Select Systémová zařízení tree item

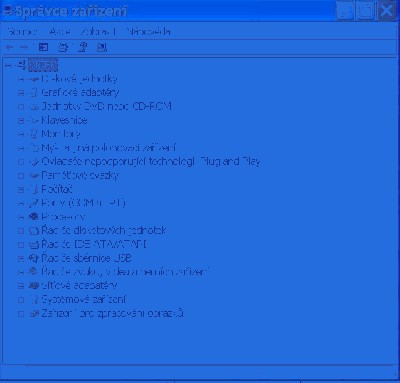(83, 299)
